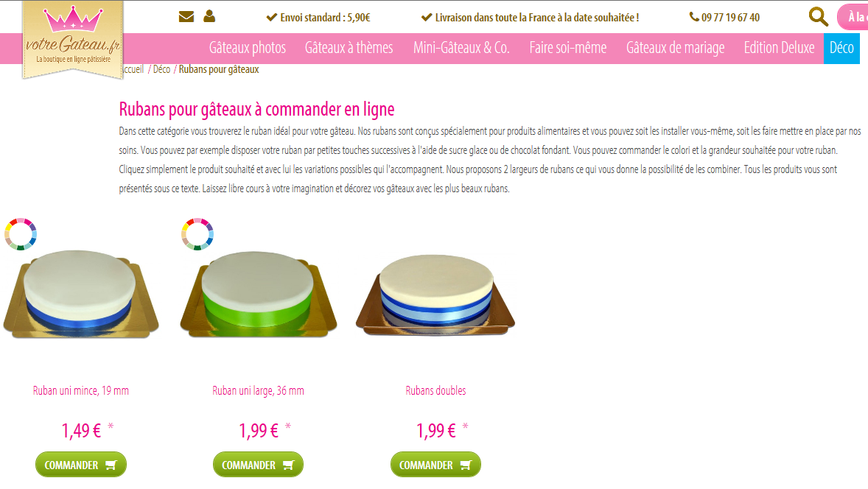
Task: Click the phone number 09 77 19 67 40
Action: pos(724,17)
